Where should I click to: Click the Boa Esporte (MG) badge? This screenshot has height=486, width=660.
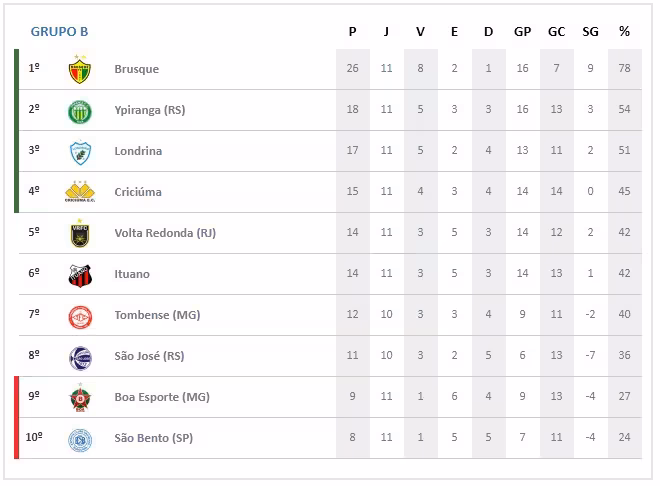79,398
